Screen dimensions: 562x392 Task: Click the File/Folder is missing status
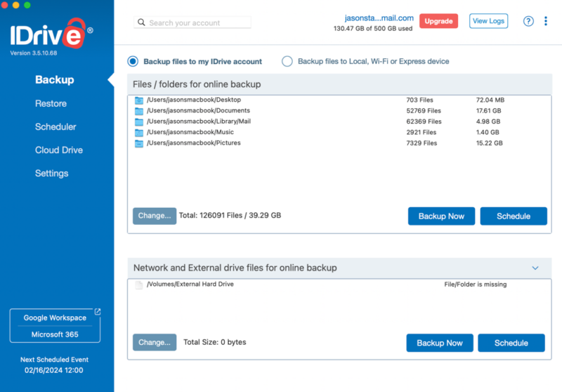point(476,285)
